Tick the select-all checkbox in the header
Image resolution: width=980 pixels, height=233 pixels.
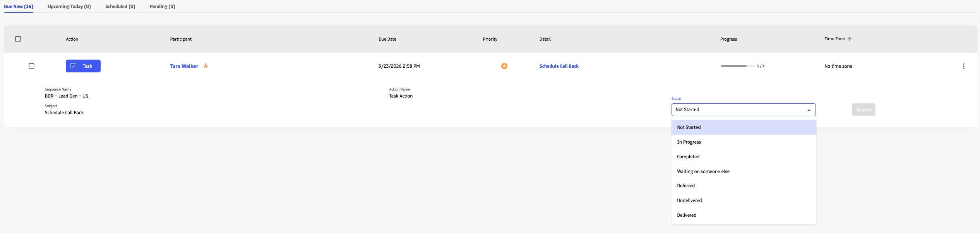(18, 39)
